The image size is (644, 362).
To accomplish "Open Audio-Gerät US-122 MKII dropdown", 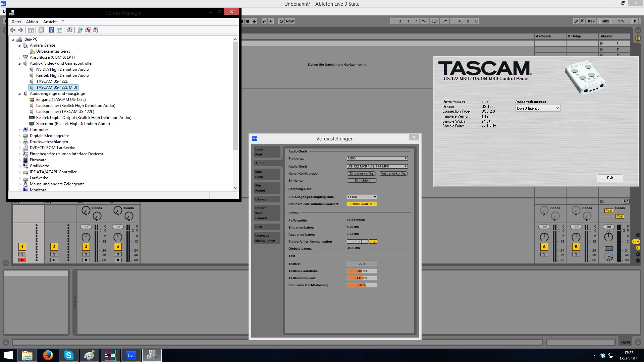I will coord(377,166).
